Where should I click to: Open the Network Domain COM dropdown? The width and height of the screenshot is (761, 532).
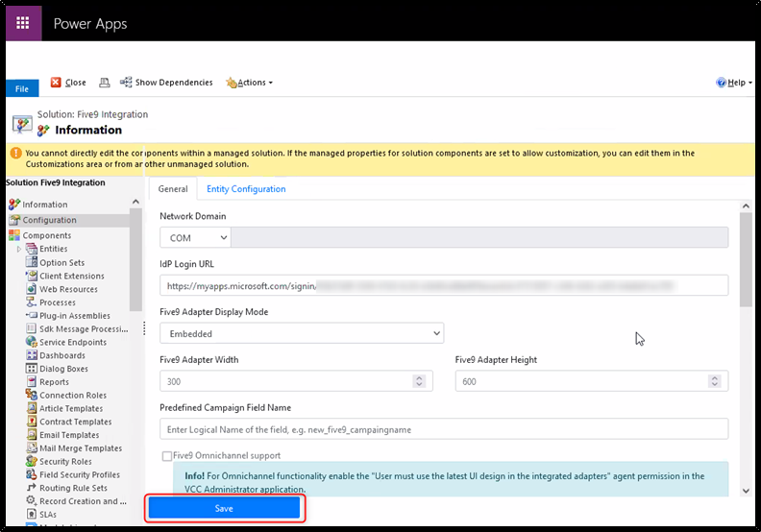click(195, 237)
